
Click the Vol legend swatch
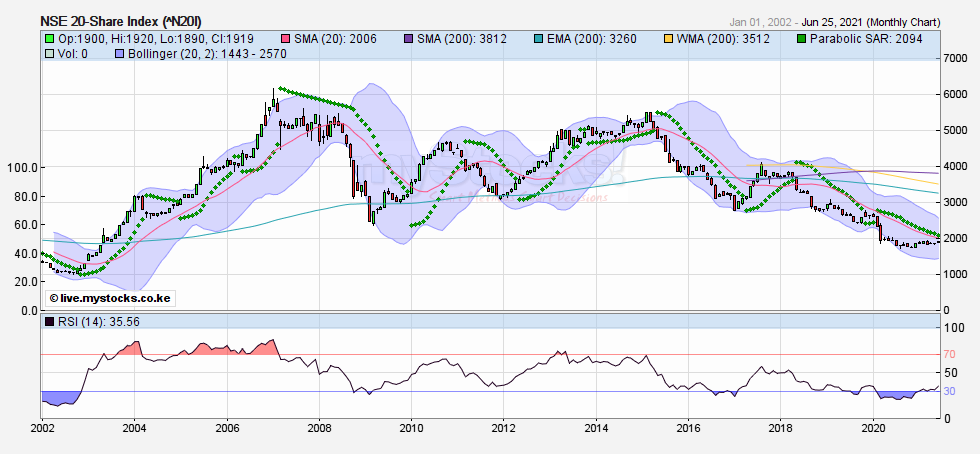50,52
